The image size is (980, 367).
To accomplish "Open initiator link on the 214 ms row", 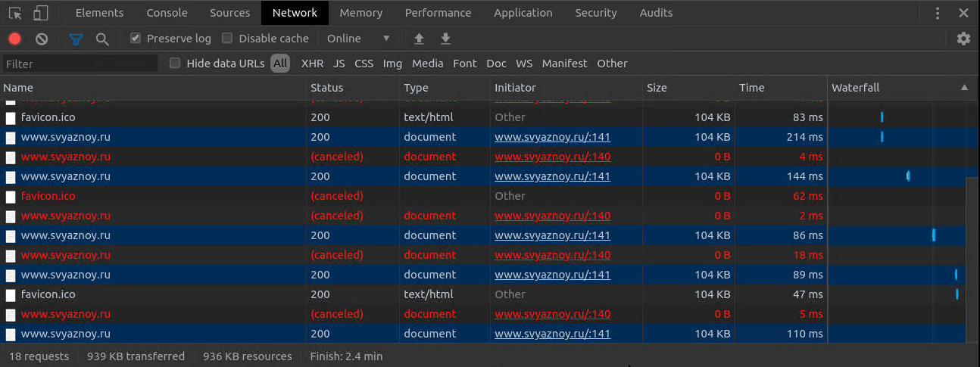I will [x=552, y=137].
